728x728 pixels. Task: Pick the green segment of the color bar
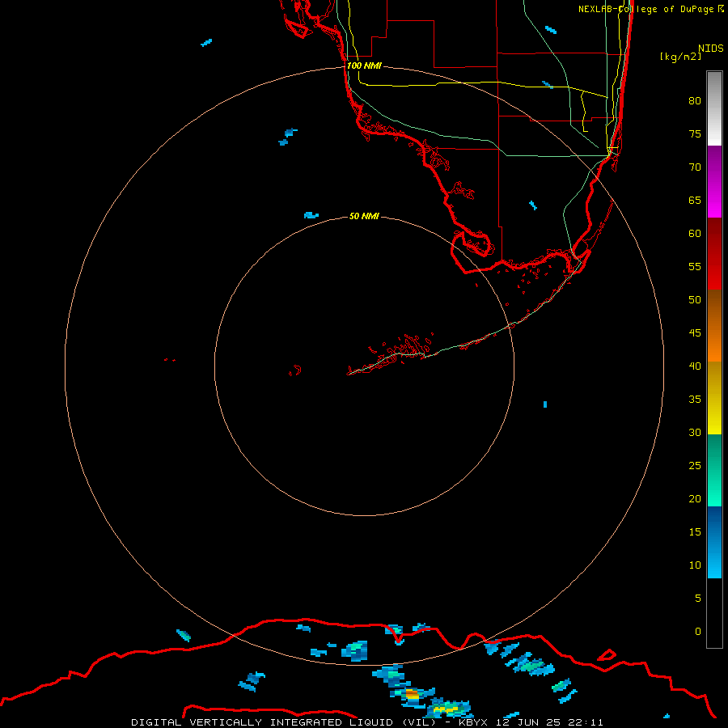(714, 470)
